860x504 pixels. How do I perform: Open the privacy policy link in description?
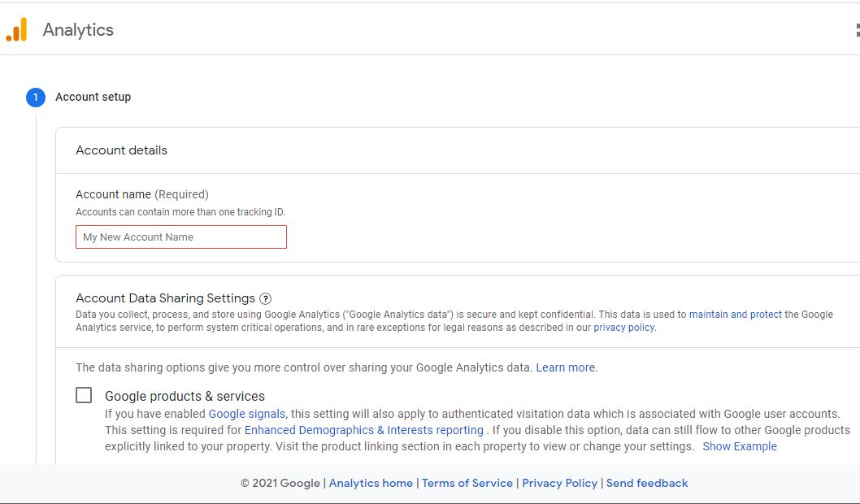coord(623,328)
